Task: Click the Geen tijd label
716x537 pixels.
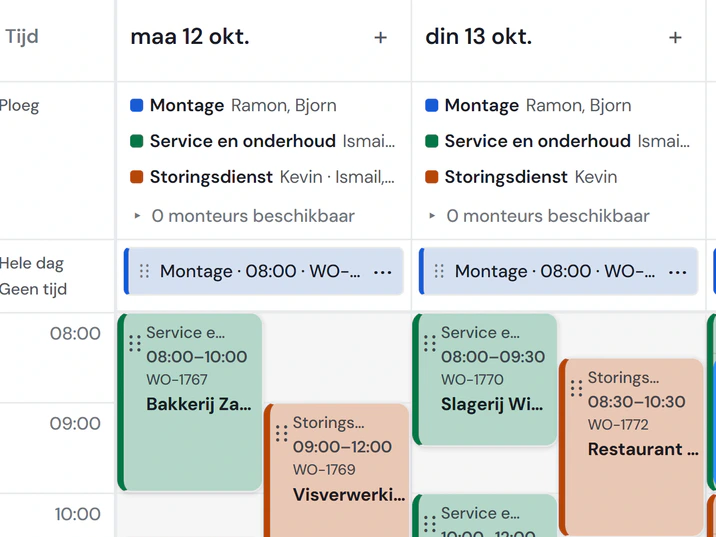Action: 33,289
